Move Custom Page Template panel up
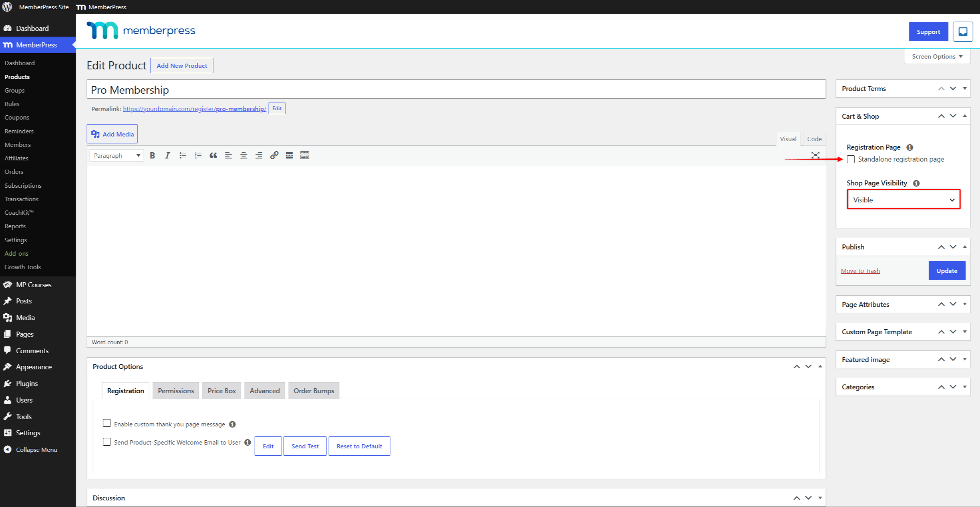The image size is (980, 507). 941,332
